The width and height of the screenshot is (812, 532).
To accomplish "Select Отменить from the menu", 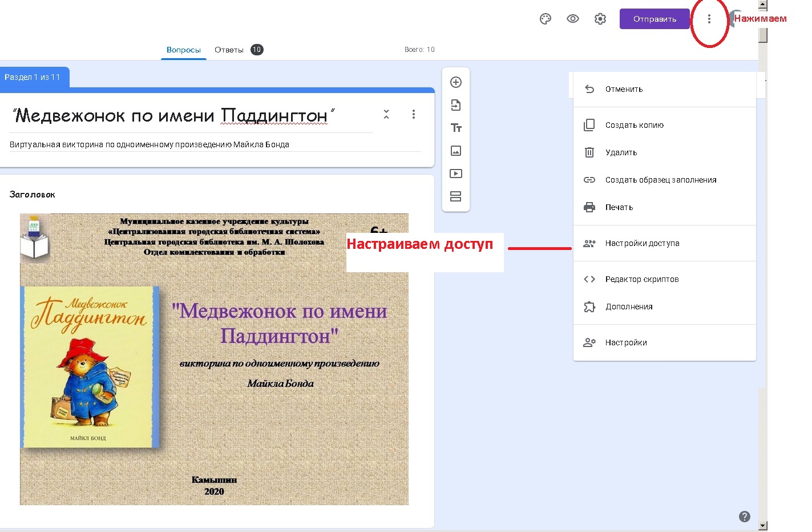I will pyautogui.click(x=665, y=89).
